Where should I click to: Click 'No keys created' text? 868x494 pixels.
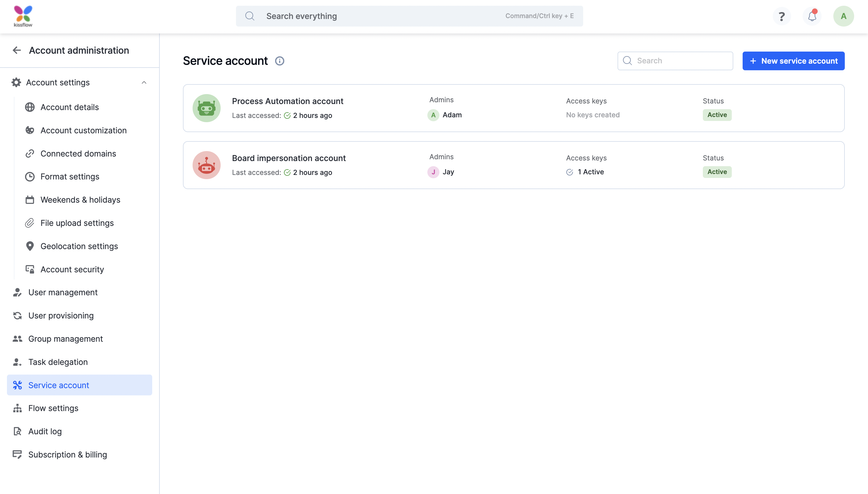593,115
